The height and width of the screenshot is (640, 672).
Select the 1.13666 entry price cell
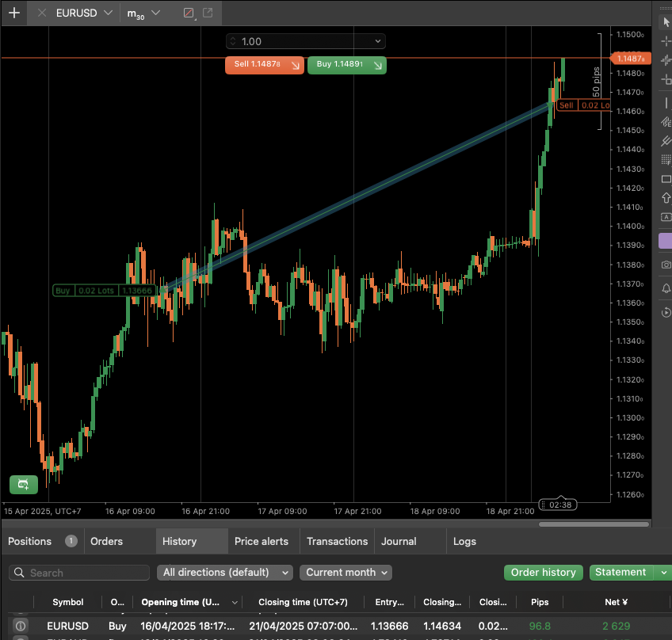pyautogui.click(x=390, y=627)
